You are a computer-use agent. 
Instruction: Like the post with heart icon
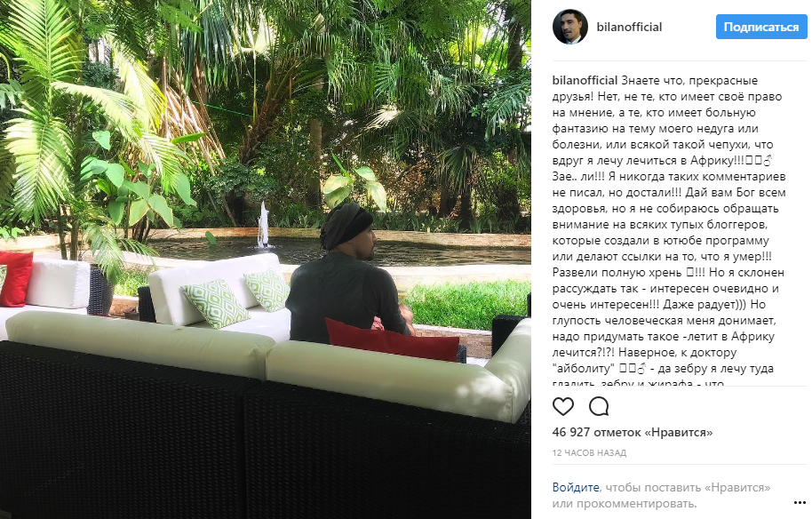point(563,407)
